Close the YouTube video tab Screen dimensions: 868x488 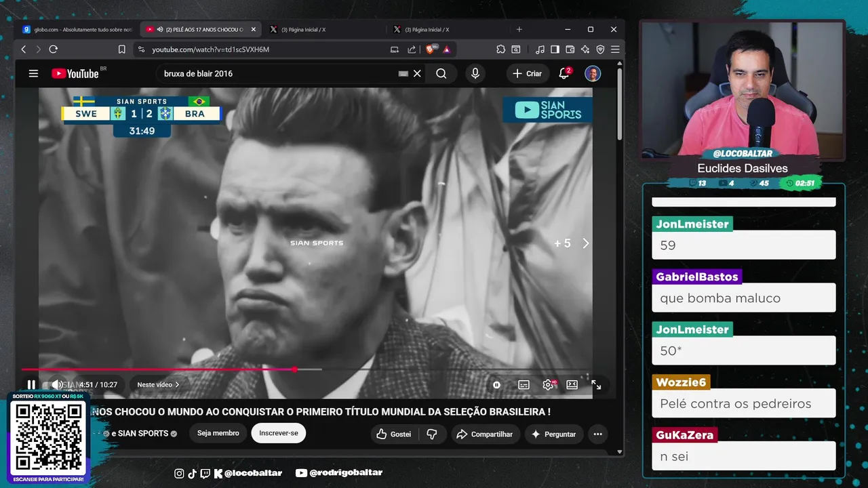coord(254,29)
